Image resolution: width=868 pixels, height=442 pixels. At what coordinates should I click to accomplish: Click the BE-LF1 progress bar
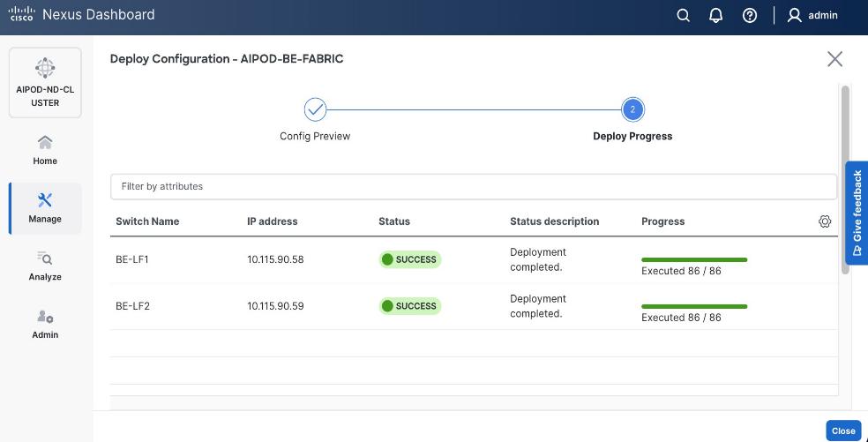click(x=694, y=259)
